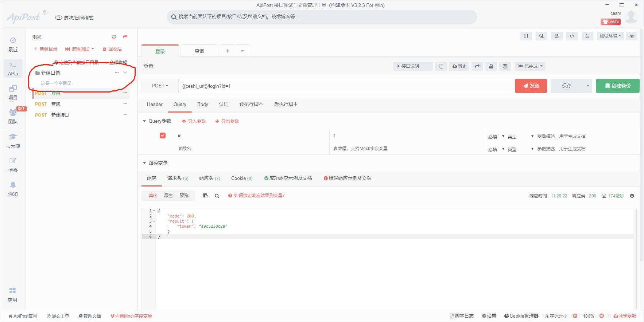Expand the 新建目录 folder chevron
This screenshot has height=322, width=644.
click(x=125, y=72)
